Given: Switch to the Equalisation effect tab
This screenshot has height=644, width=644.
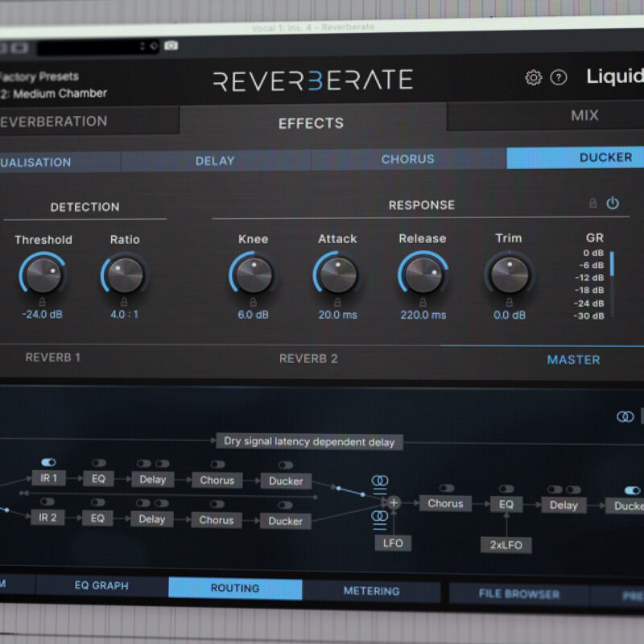Looking at the screenshot, I should coord(60,162).
